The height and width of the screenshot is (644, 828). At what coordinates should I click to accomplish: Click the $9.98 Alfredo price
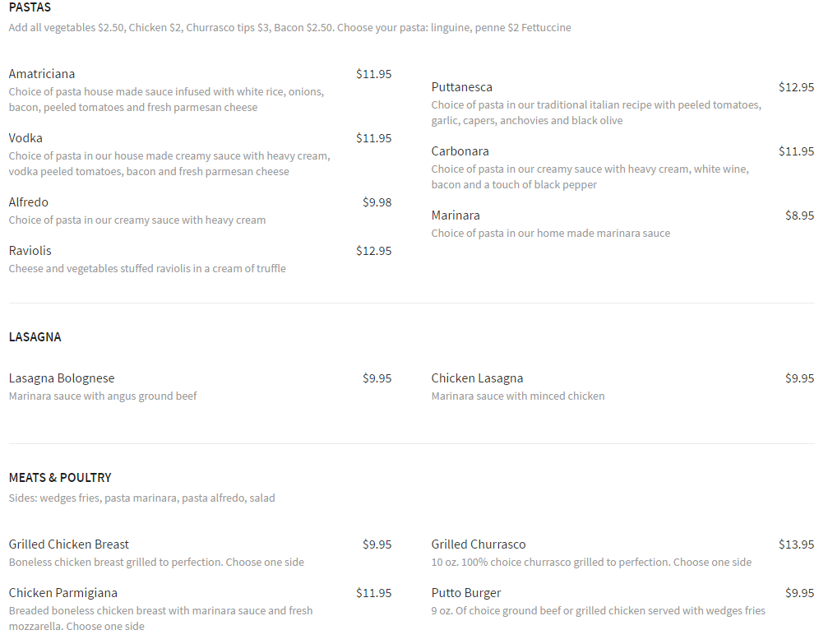tap(377, 202)
